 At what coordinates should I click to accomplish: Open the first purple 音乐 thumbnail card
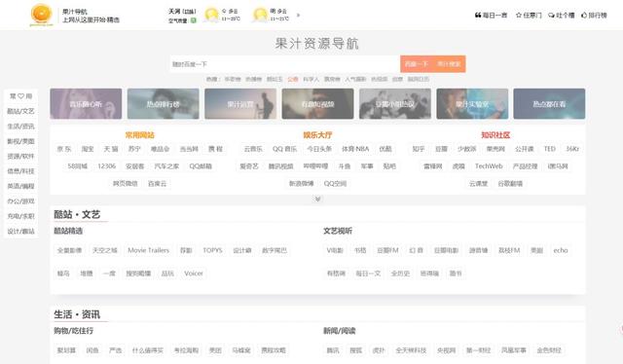(x=86, y=104)
